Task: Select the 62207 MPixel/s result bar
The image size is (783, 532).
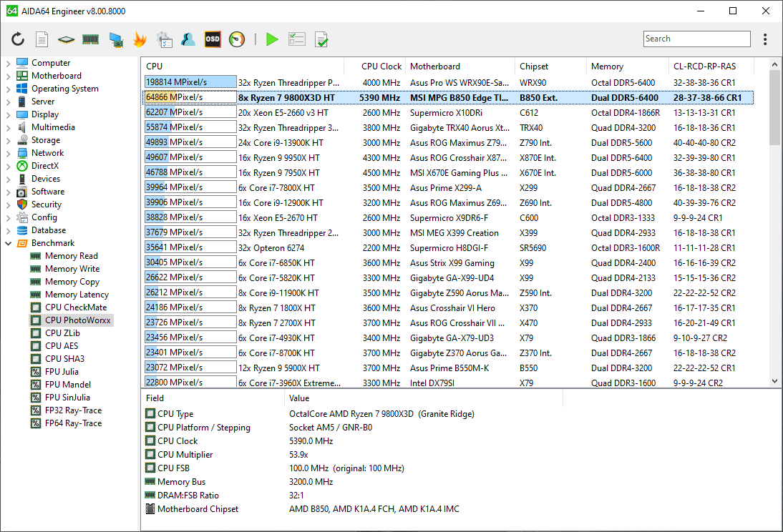Action: pos(190,112)
